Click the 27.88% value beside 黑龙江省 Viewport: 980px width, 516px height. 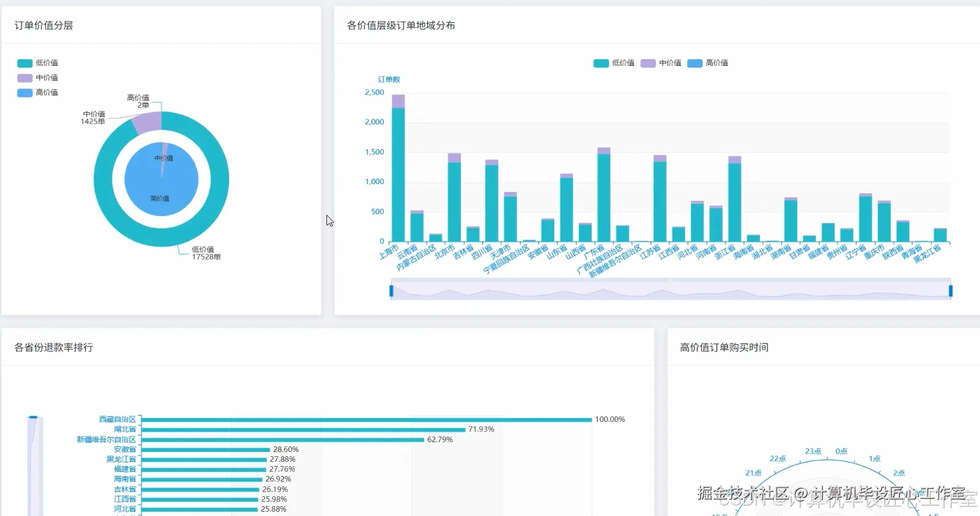pos(283,459)
